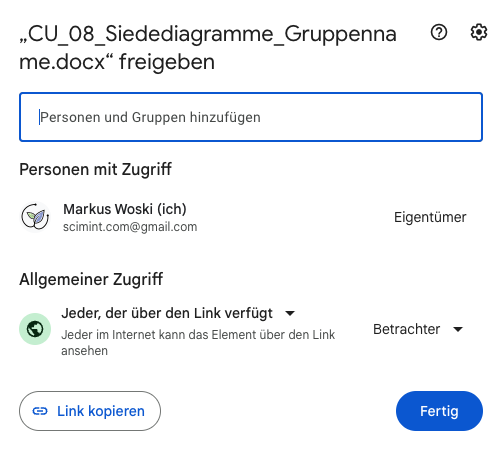Image resolution: width=502 pixels, height=449 pixels.
Task: Click the chain icon in Link kopieren
Action: 40,411
